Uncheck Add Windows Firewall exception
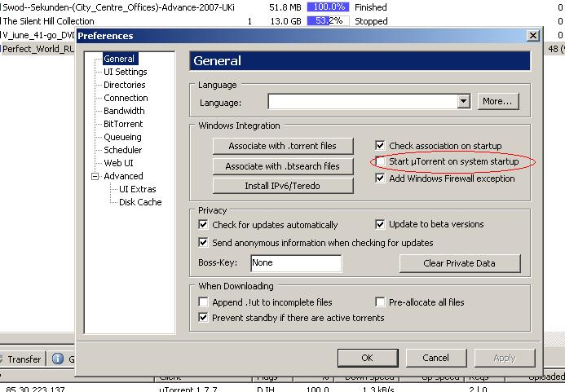Viewport: 565px width, 392px height. click(380, 178)
